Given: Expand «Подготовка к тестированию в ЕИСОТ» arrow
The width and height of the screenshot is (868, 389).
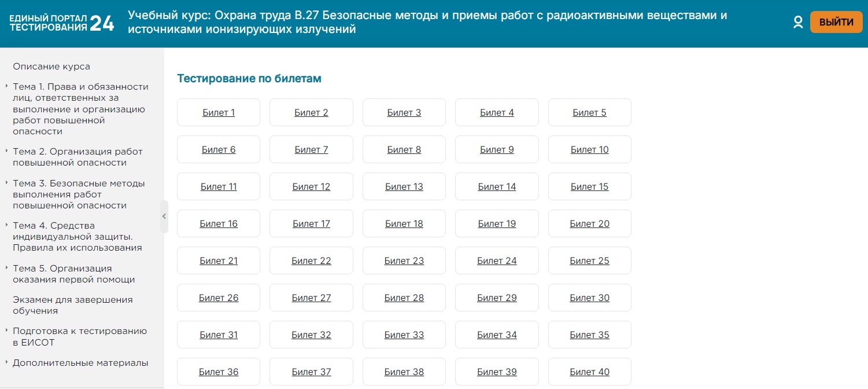Looking at the screenshot, I should point(6,331).
